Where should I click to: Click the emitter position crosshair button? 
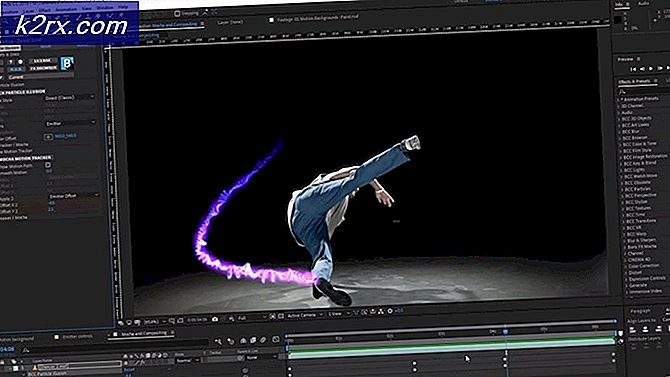48,137
